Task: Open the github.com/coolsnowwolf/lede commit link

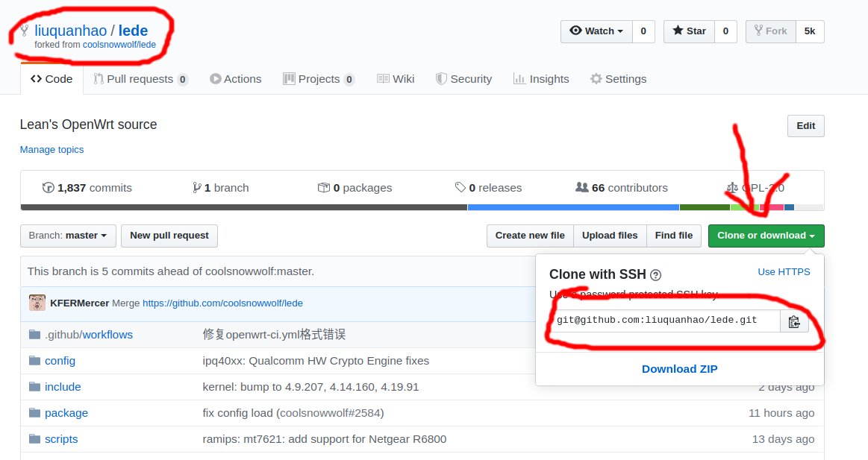Action: 222,303
